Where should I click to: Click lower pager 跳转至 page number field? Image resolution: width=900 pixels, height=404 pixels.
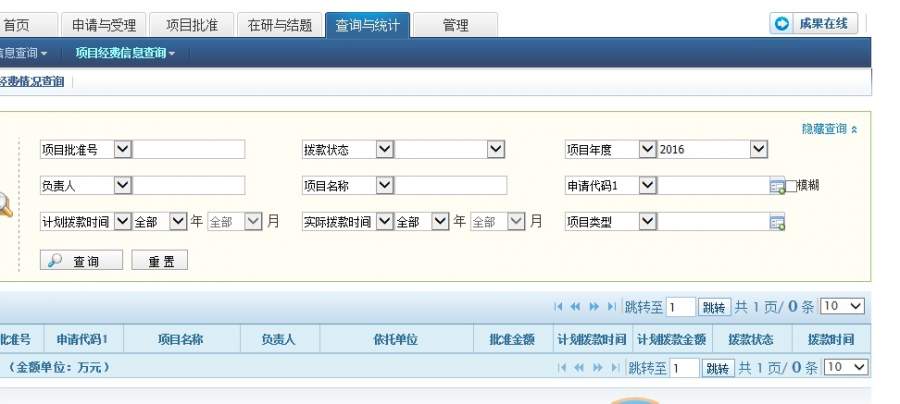click(684, 368)
